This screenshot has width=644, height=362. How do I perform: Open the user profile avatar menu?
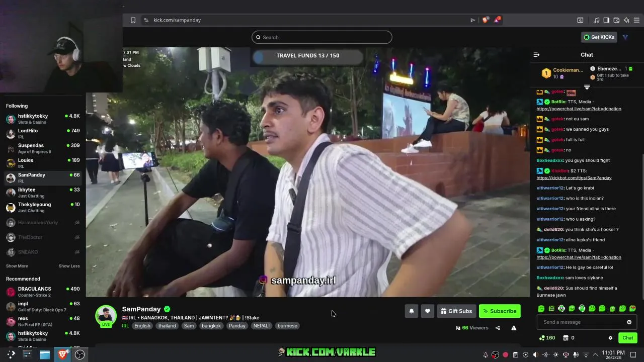625,37
